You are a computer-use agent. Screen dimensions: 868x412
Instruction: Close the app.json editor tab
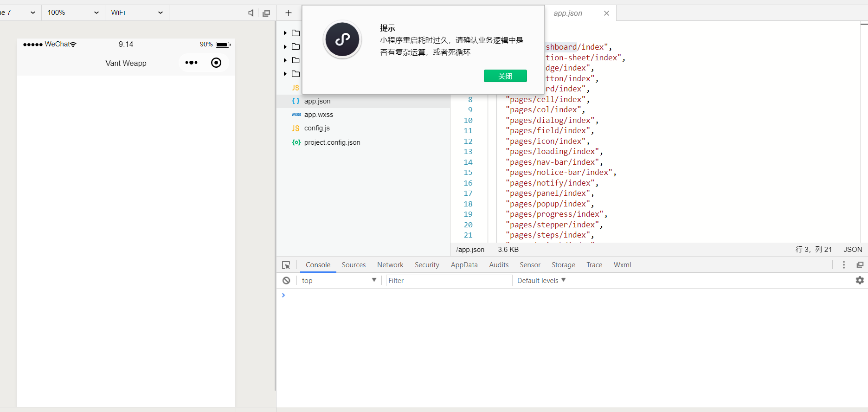606,13
